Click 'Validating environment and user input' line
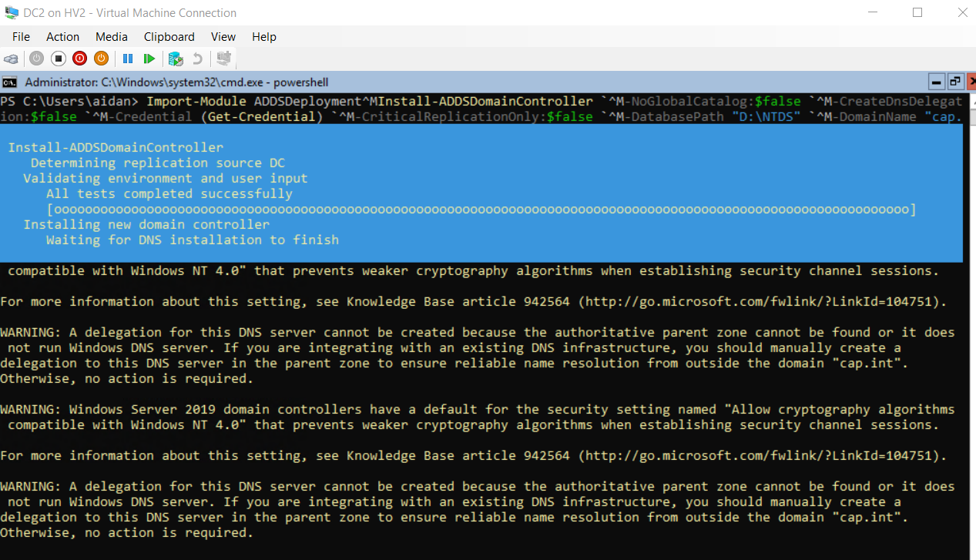Image resolution: width=976 pixels, height=560 pixels. (x=166, y=179)
